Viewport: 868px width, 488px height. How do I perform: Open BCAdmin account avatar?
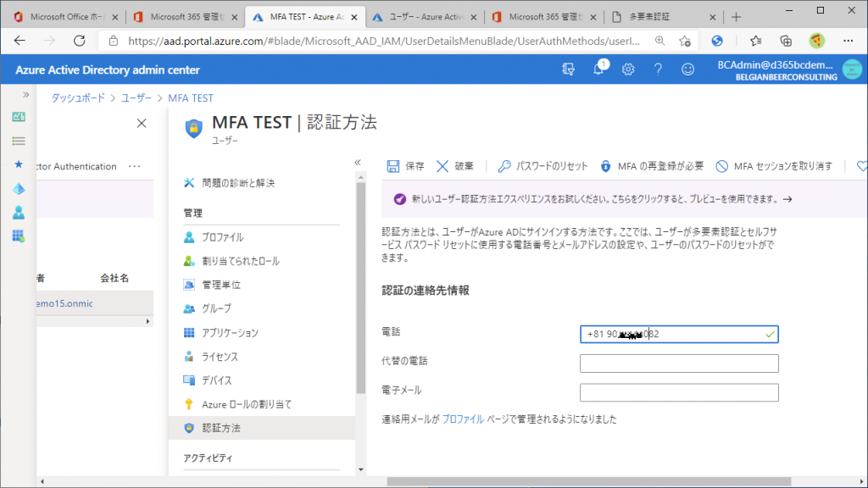pyautogui.click(x=852, y=69)
